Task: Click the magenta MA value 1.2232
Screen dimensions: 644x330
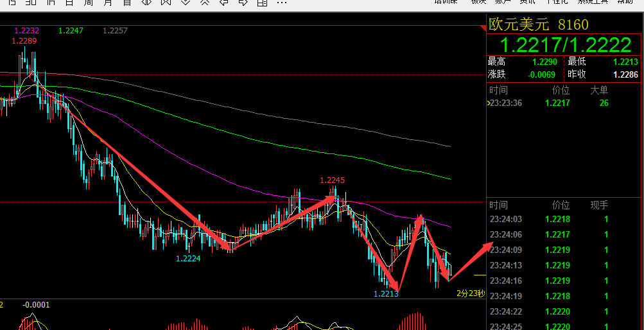Action: pos(27,30)
